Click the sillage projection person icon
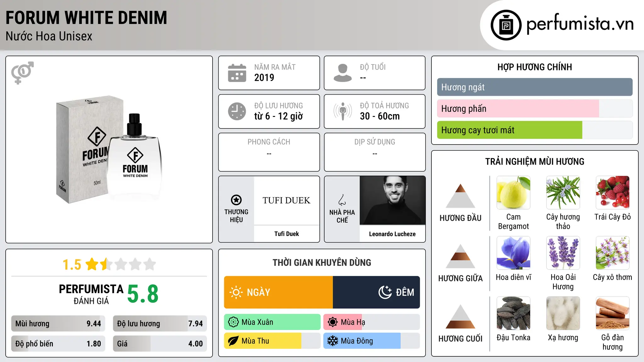Screen dimensions: 644x362 click(343, 111)
